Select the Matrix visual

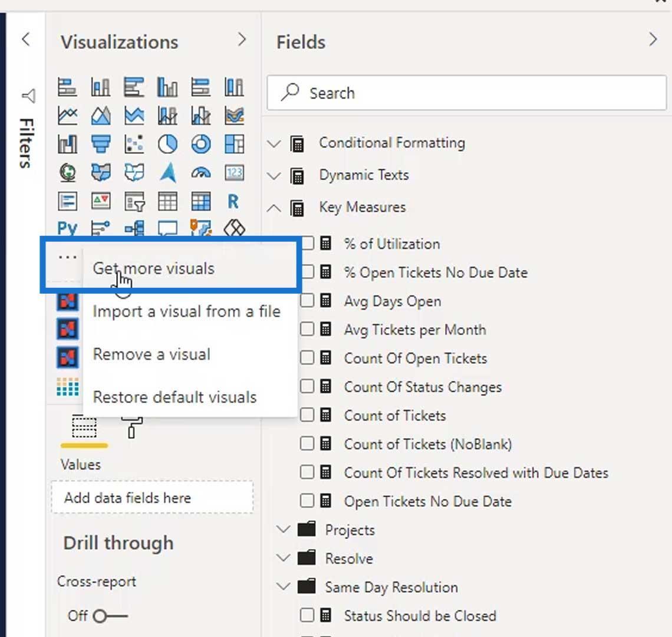point(201,201)
